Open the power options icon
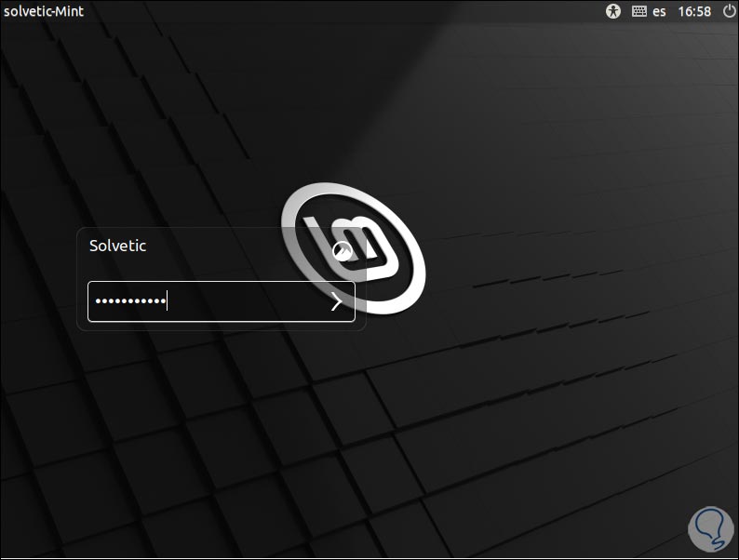739x560 pixels. pos(729,11)
